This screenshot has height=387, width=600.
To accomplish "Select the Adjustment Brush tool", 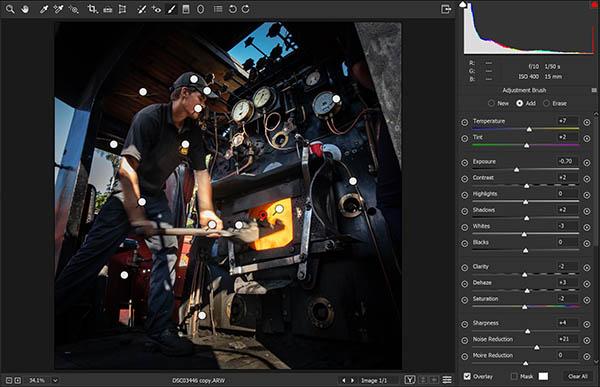I will [x=171, y=9].
